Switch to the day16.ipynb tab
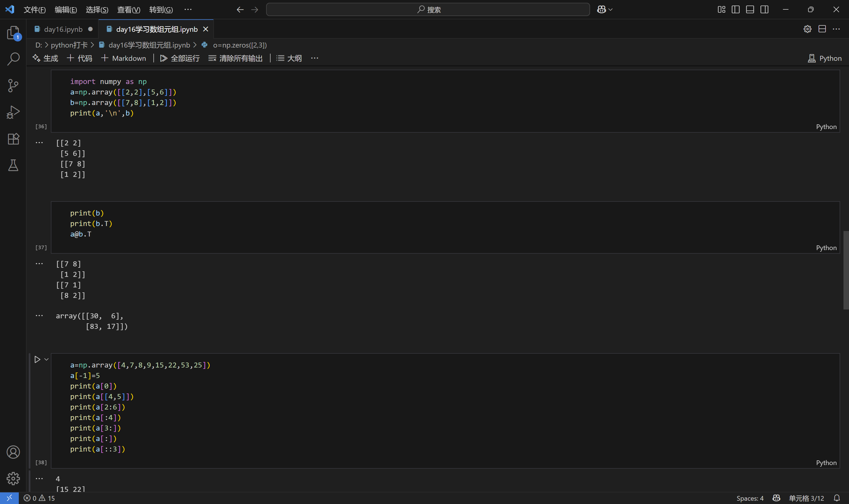This screenshot has width=849, height=504. pos(63,29)
